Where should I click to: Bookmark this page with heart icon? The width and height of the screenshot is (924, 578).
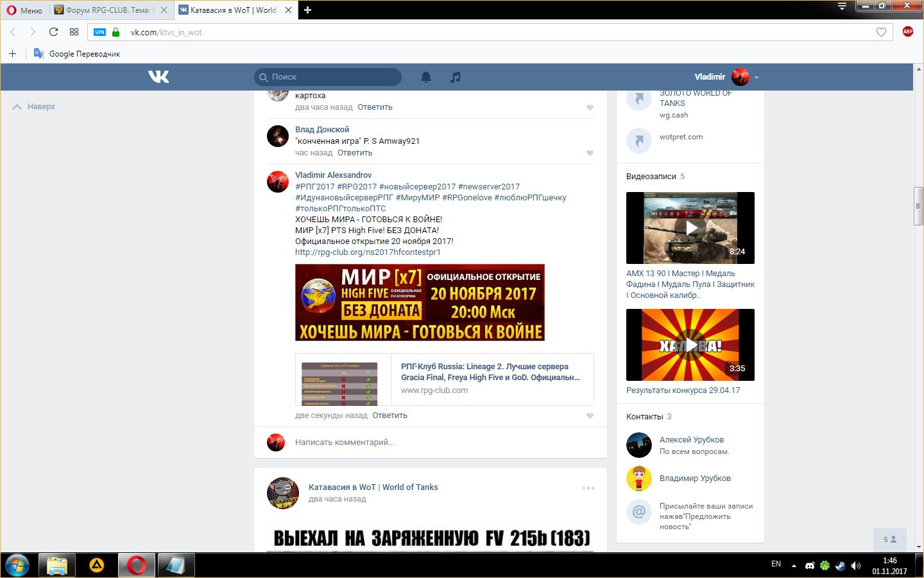(881, 32)
